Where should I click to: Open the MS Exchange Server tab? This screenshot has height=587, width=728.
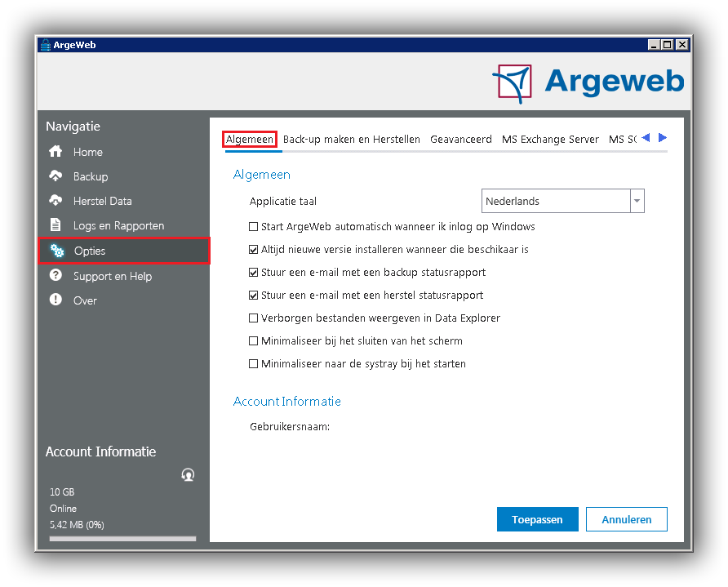pos(550,140)
